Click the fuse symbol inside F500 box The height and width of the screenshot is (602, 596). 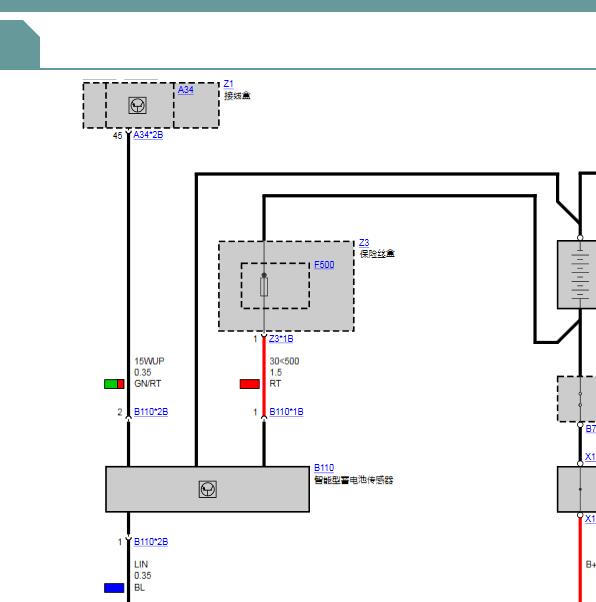click(264, 286)
